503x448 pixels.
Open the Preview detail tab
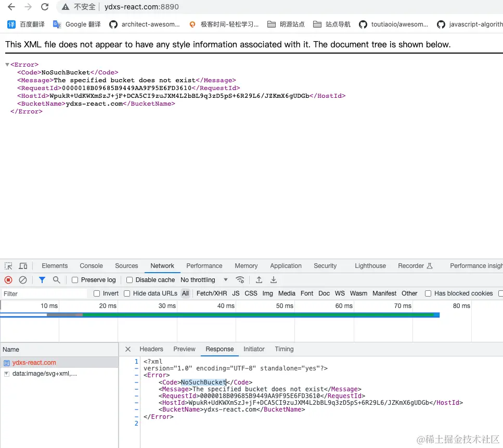(184, 349)
